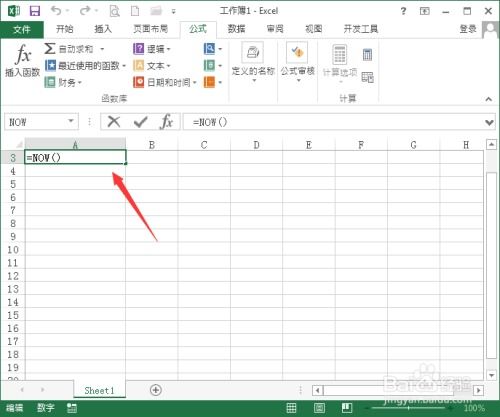Switch to Page Break Preview in status bar
The image size is (500, 417).
347,408
